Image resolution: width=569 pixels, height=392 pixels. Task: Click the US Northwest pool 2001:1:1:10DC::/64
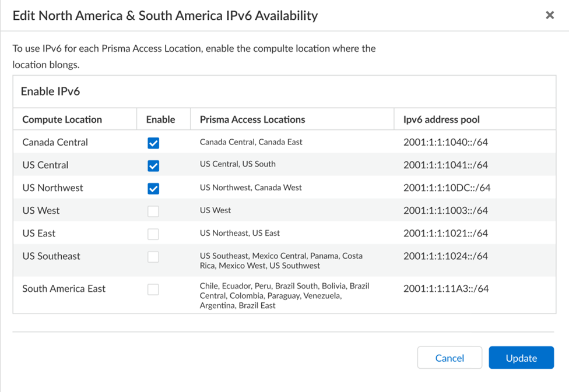coord(447,188)
